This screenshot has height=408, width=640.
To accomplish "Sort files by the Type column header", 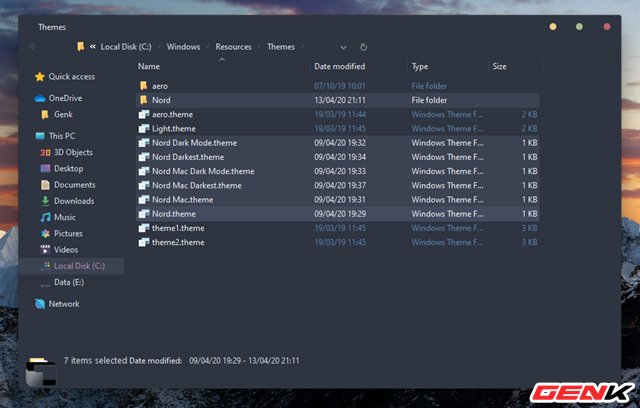I will (x=420, y=66).
